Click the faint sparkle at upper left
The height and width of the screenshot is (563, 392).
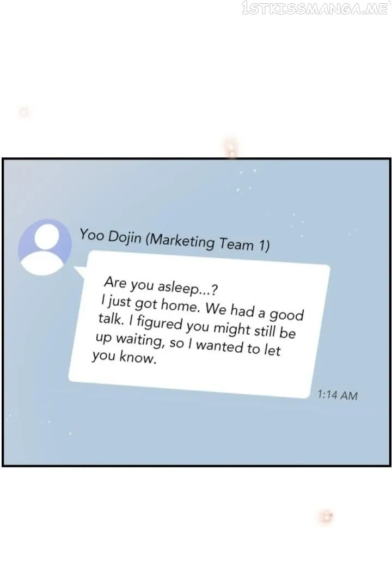(x=24, y=112)
